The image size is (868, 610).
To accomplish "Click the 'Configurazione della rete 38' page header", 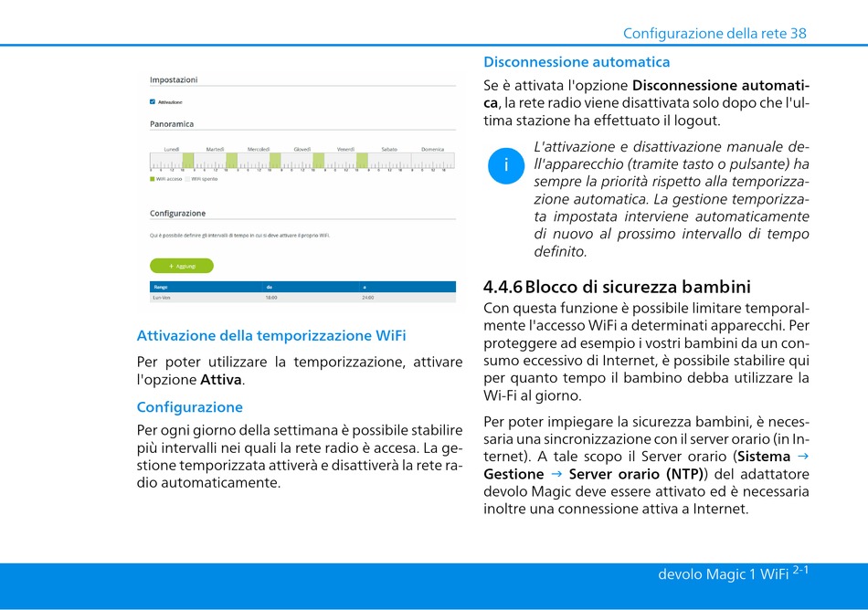I will coord(715,33).
